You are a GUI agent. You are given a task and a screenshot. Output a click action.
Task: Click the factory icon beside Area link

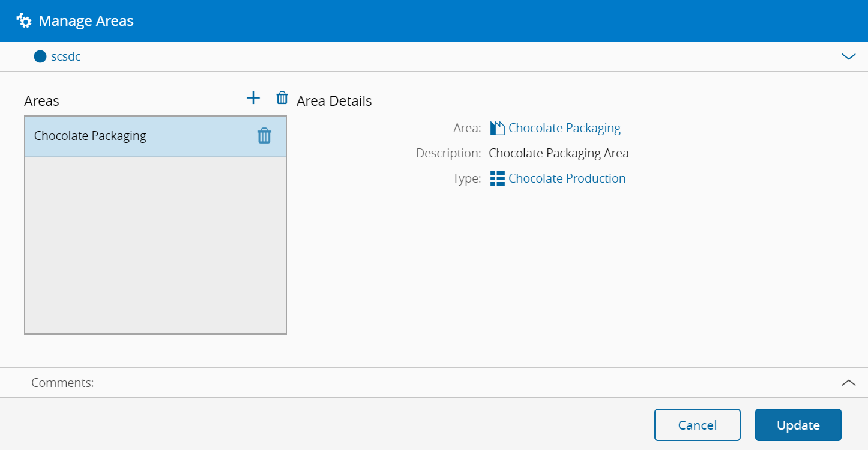click(x=497, y=128)
